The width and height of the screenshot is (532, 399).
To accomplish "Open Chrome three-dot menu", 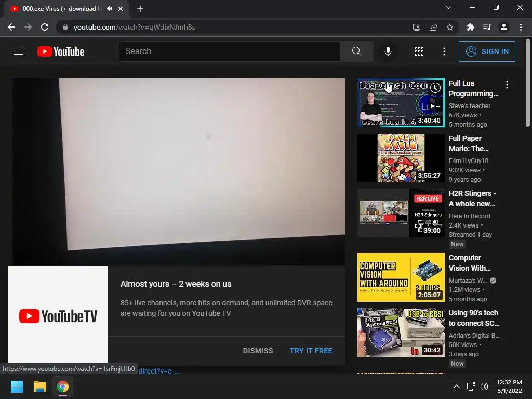I will (521, 27).
